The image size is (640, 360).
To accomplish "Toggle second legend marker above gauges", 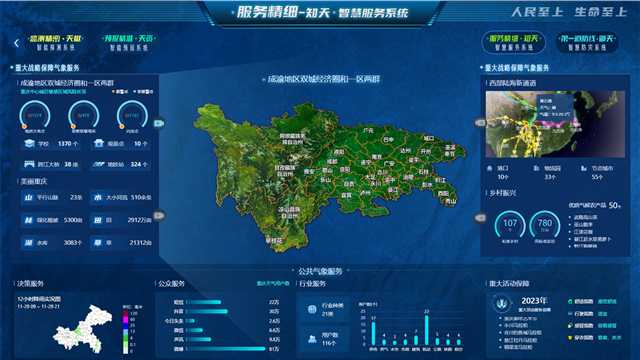I will (144, 92).
